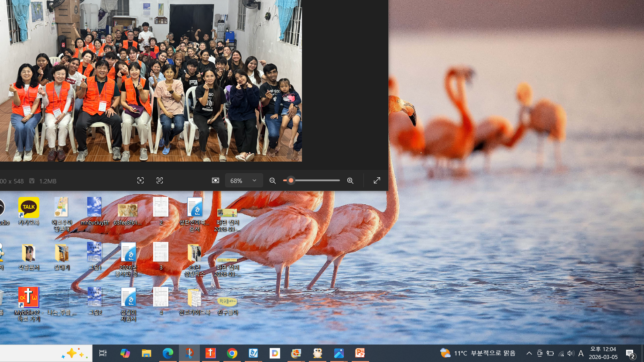Toggle the speaker volume tray icon
The image size is (644, 362).
click(x=571, y=353)
